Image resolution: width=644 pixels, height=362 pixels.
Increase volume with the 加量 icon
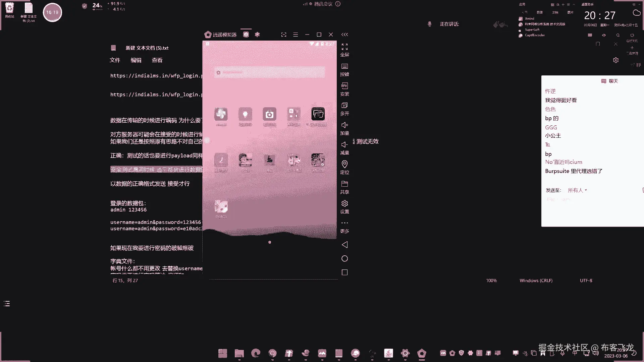point(344,125)
